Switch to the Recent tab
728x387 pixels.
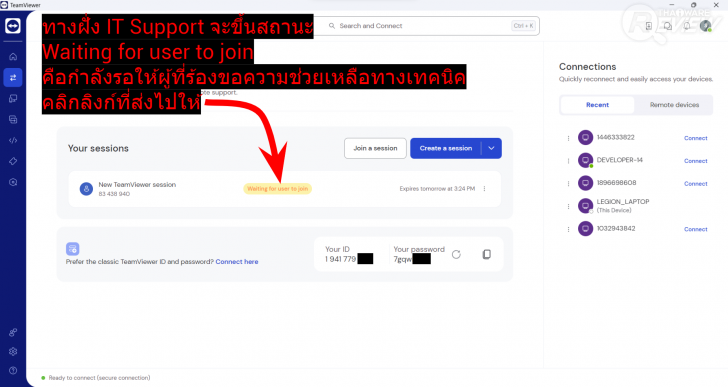pos(597,105)
